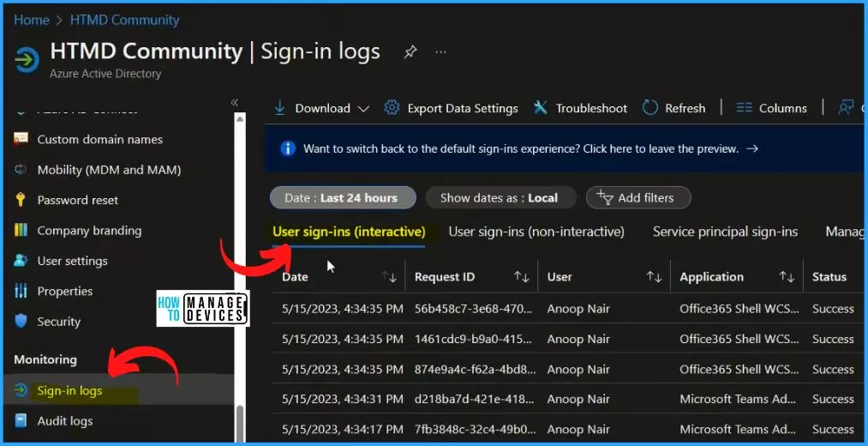The height and width of the screenshot is (446, 868).
Task: Open request ID d218ba7d-421e-418 entry
Action: click(475, 399)
